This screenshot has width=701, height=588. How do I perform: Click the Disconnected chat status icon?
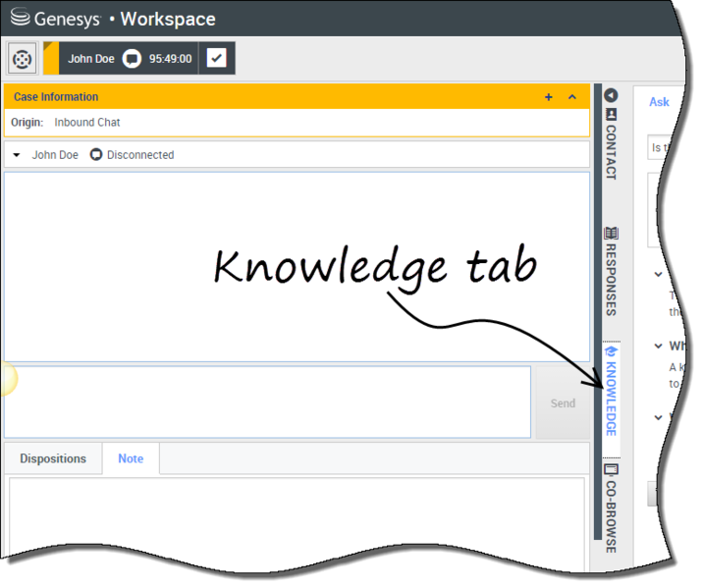point(96,155)
